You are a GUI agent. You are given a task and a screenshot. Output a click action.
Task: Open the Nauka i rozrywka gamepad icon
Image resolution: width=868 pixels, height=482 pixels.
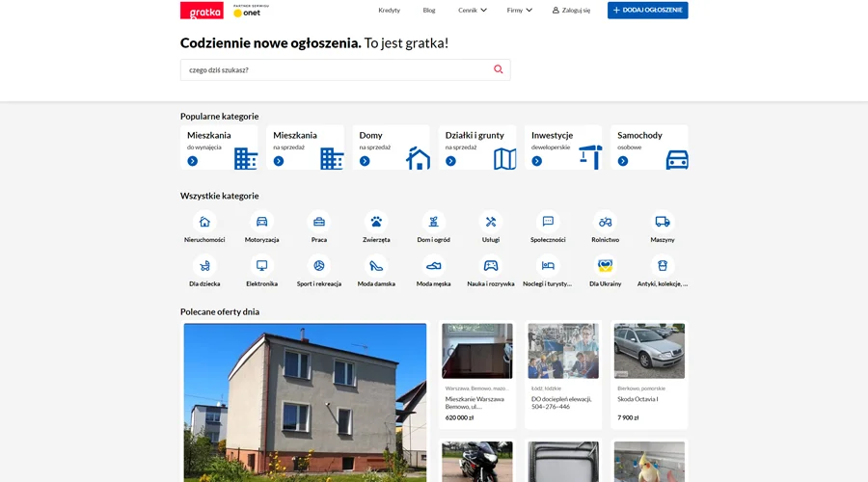(x=491, y=266)
